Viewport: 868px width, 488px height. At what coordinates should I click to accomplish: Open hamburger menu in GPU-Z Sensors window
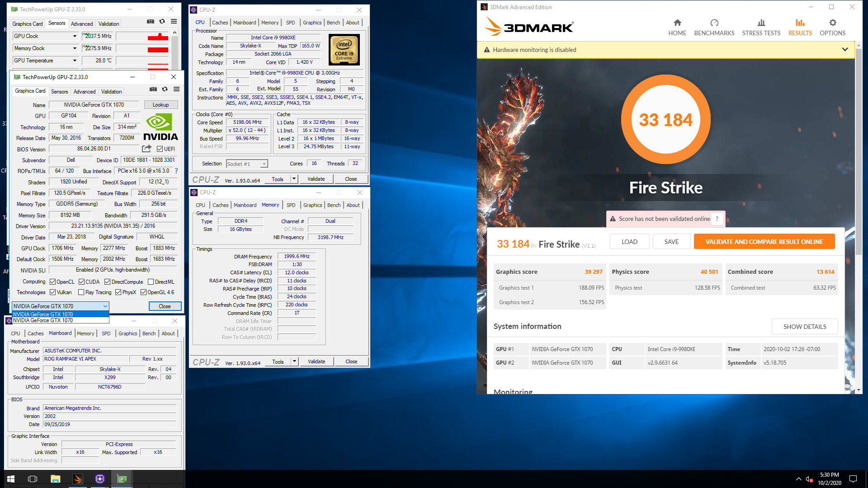click(x=174, y=22)
